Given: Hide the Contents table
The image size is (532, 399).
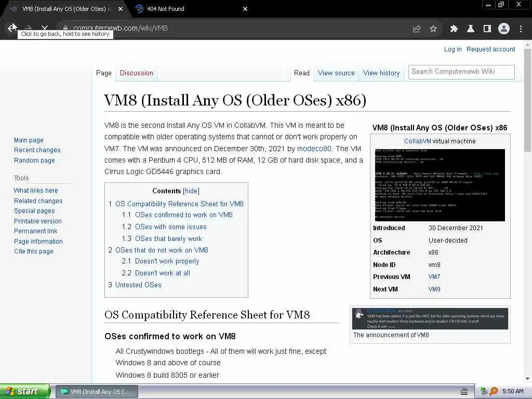Looking at the screenshot, I should tap(191, 191).
